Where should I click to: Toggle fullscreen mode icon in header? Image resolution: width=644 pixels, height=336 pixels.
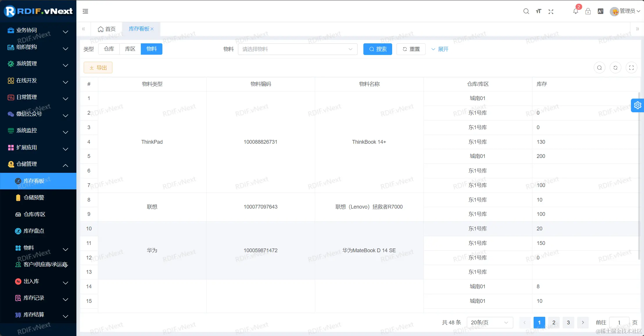551,11
